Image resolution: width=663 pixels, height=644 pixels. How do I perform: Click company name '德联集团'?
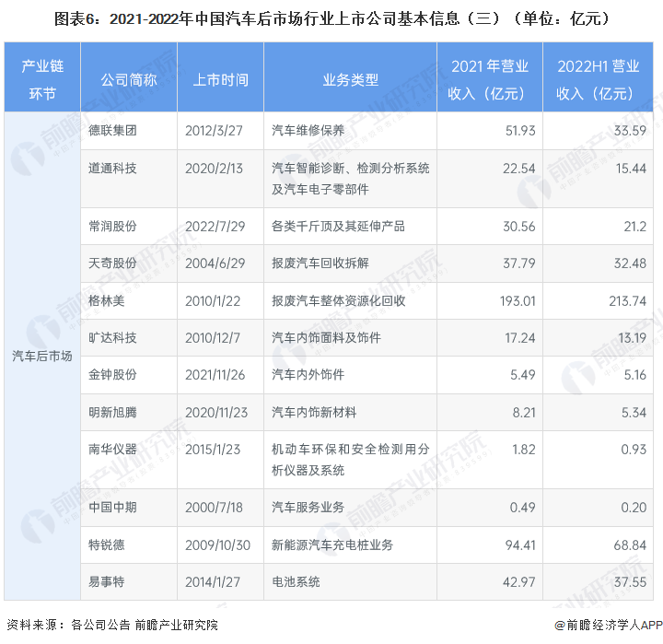[x=112, y=130]
